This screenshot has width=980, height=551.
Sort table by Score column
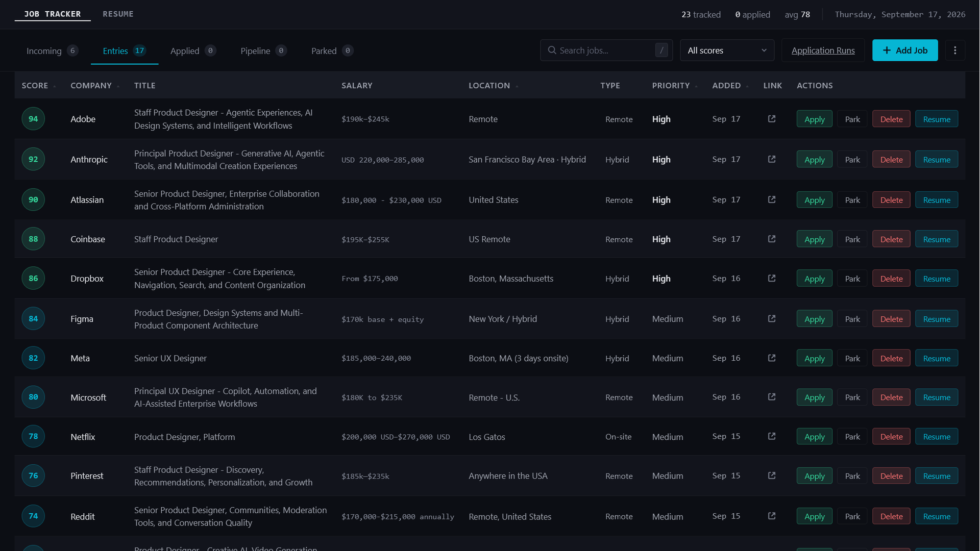[38, 85]
